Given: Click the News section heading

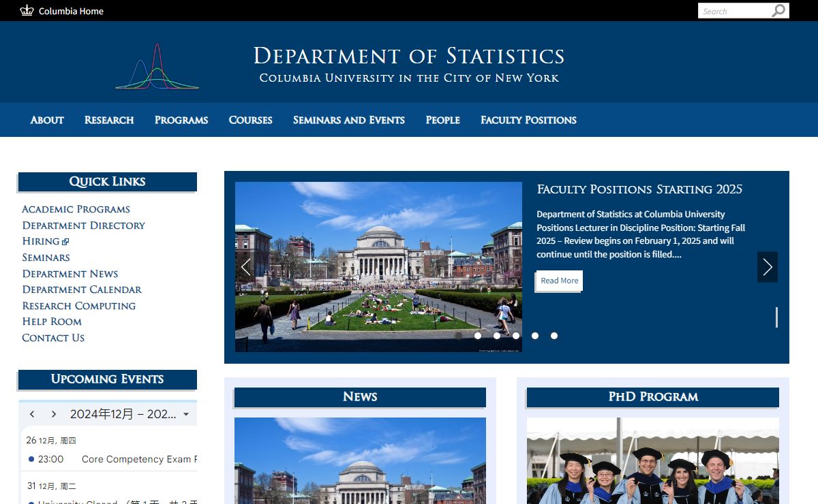Looking at the screenshot, I should coord(360,397).
